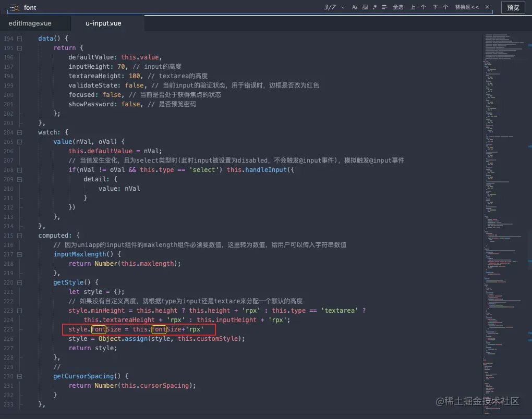The height and width of the screenshot is (419, 532).
Task: Collapse inputMaxlength() at line 217
Action: click(x=20, y=255)
